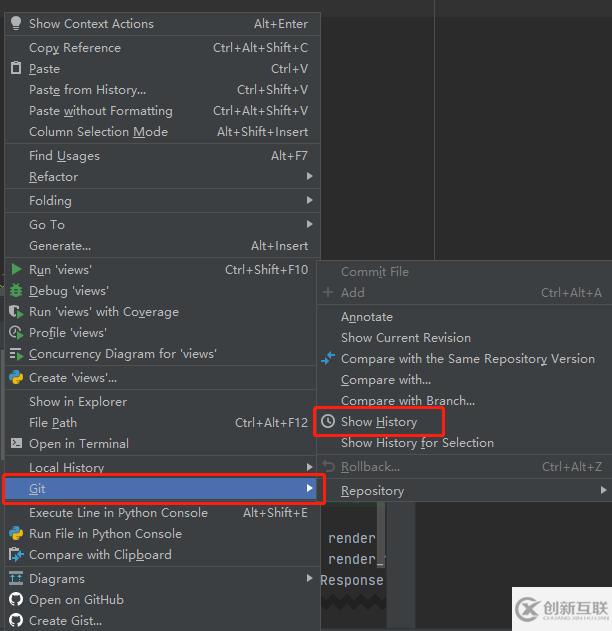This screenshot has width=612, height=631.
Task: Click the plus icon beside Add
Action: [x=328, y=292]
